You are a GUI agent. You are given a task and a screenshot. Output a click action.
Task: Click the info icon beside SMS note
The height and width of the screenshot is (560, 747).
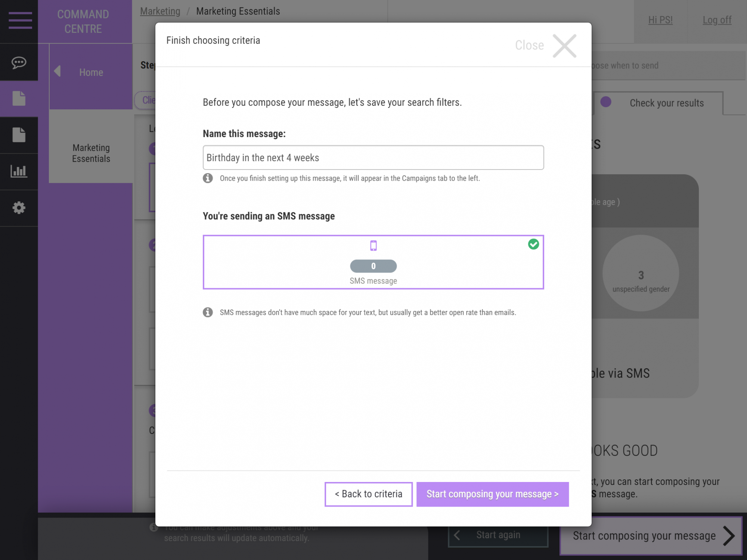[208, 312]
